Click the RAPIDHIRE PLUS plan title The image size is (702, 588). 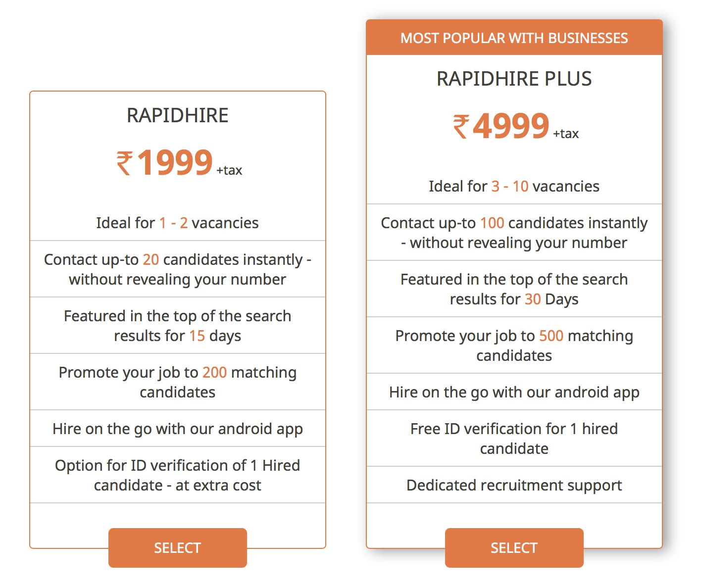[514, 79]
